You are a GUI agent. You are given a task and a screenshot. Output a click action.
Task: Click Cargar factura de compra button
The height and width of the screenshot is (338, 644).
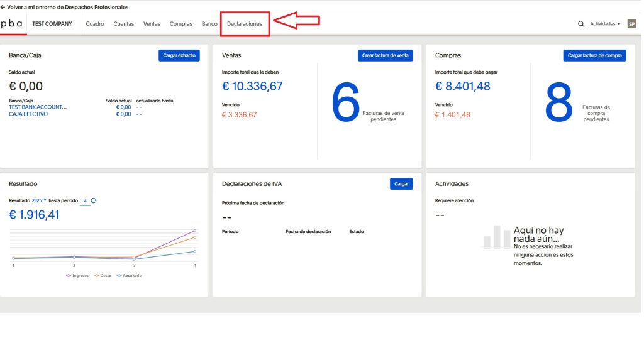[594, 55]
